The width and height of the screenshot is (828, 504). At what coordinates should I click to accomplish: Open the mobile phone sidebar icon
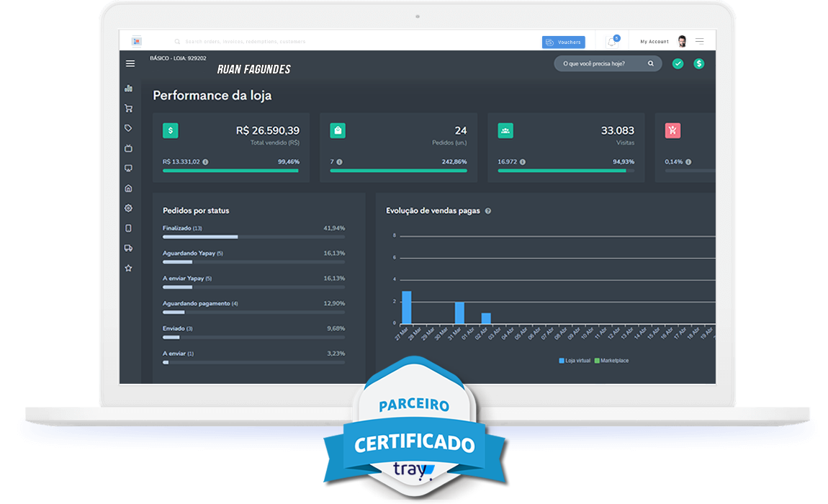tap(128, 228)
